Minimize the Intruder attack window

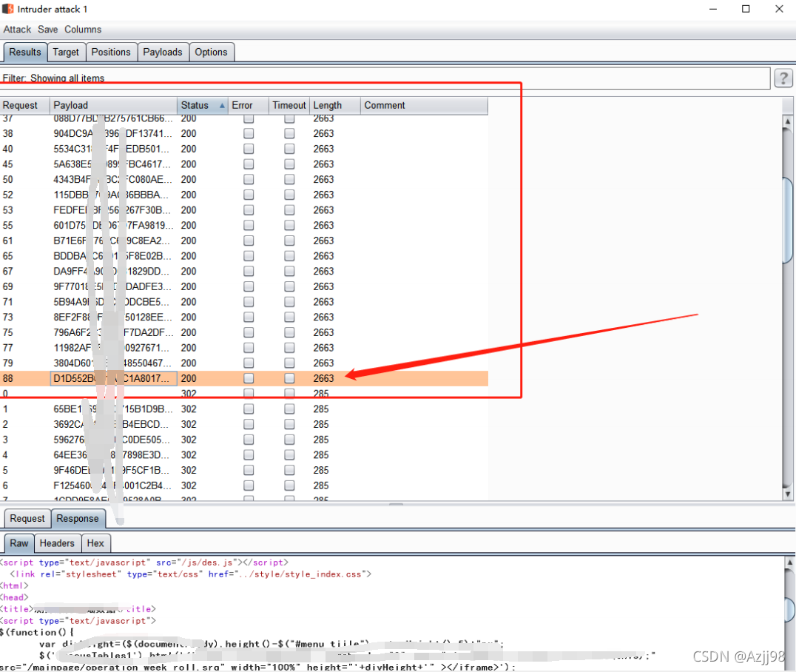tap(713, 9)
